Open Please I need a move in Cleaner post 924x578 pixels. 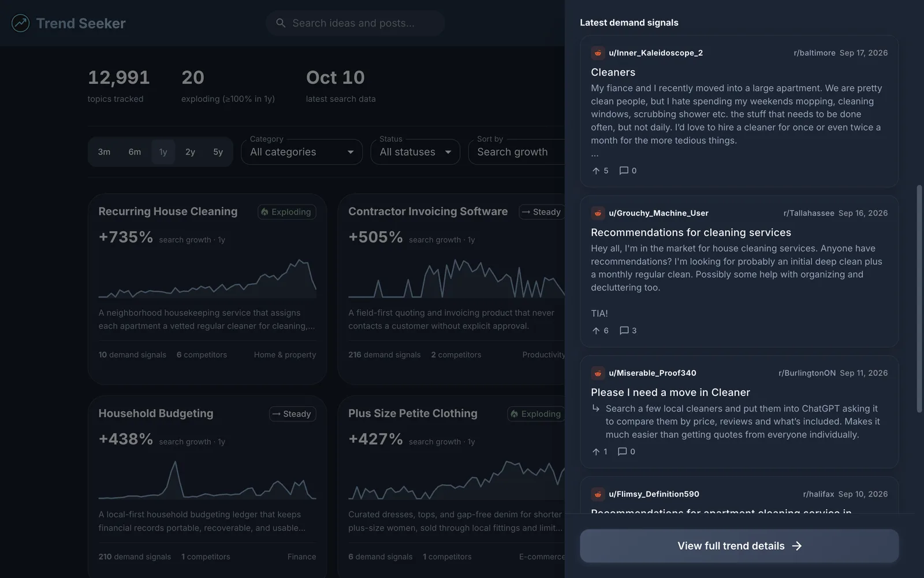pyautogui.click(x=670, y=392)
